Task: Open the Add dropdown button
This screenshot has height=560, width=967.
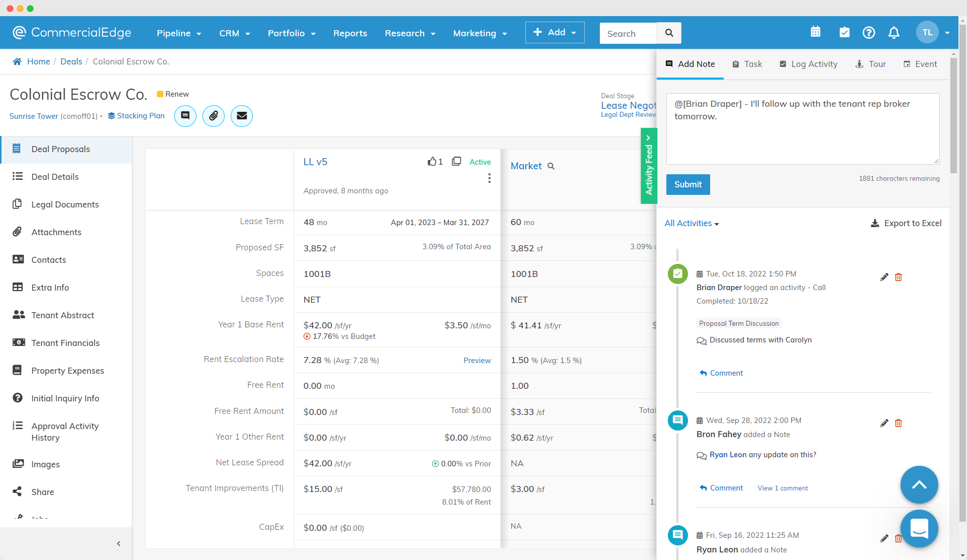Action: click(555, 32)
